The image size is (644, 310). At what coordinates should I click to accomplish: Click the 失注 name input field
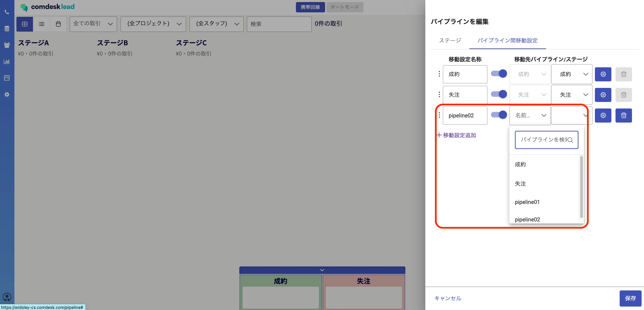tap(465, 95)
